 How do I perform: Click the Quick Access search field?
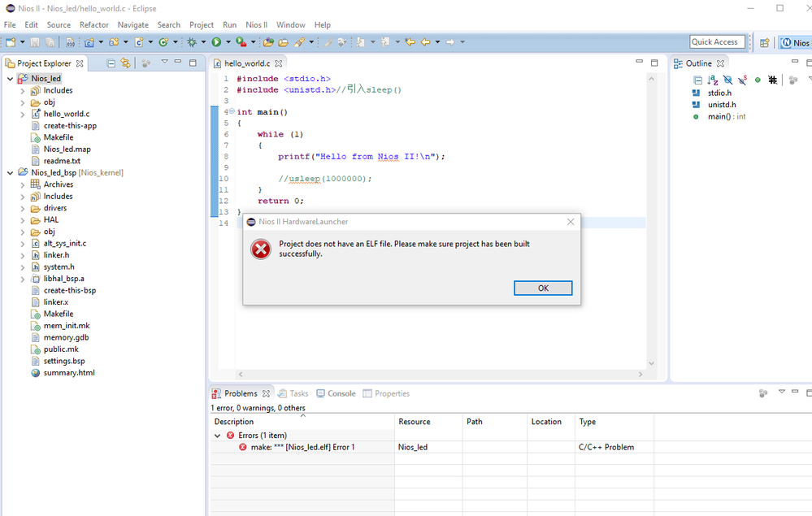[717, 42]
